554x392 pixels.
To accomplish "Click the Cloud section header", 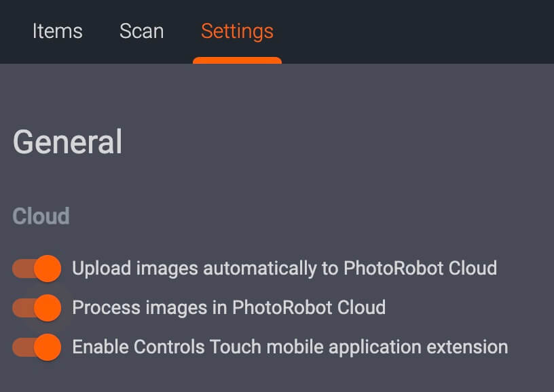I will coord(41,216).
